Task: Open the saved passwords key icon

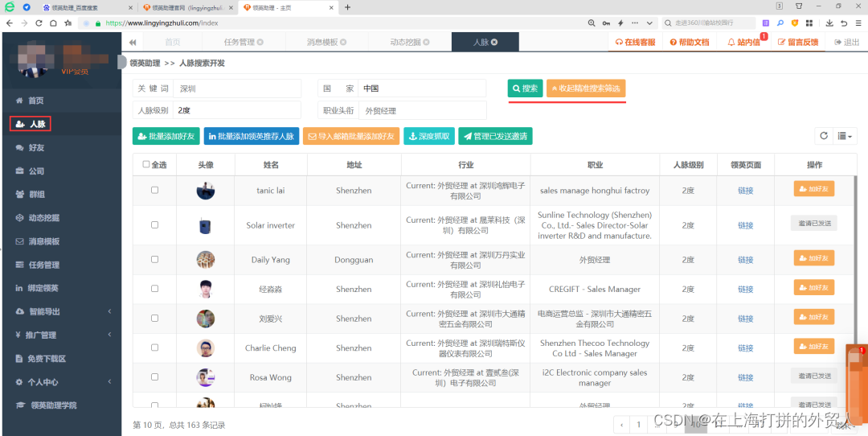Action: 607,23
